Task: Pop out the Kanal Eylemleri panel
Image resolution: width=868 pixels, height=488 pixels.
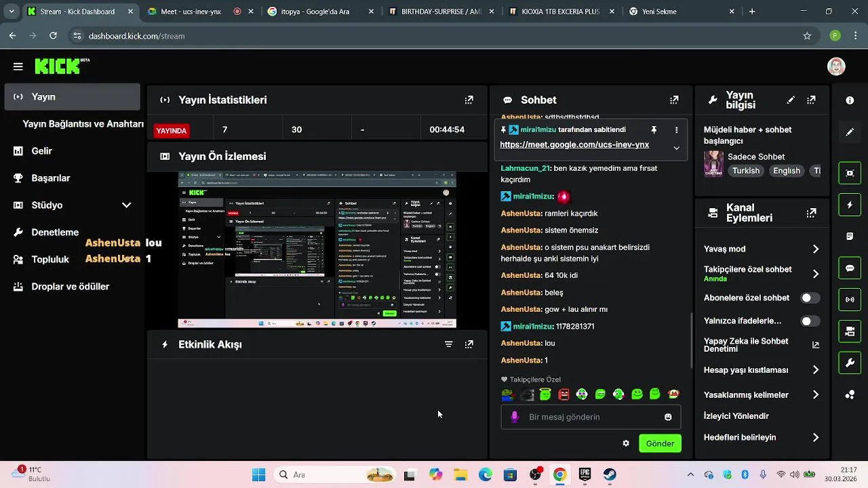Action: 811,213
